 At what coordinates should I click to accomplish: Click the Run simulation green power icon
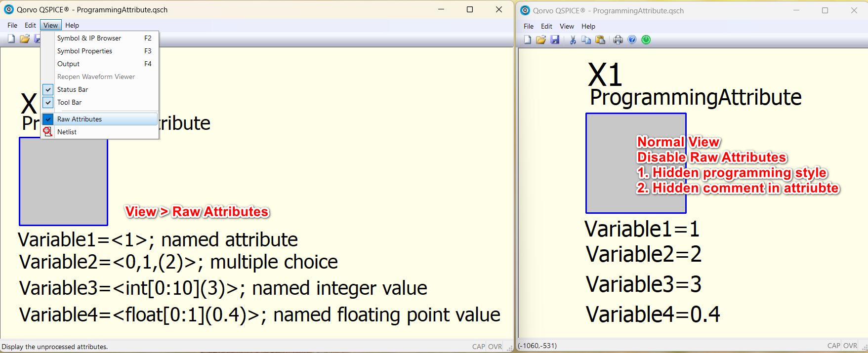point(646,40)
